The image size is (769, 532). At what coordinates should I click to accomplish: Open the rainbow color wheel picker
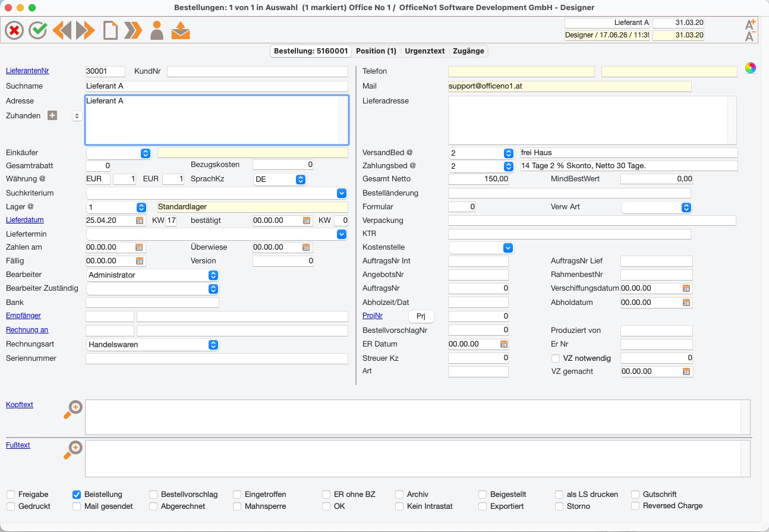751,68
